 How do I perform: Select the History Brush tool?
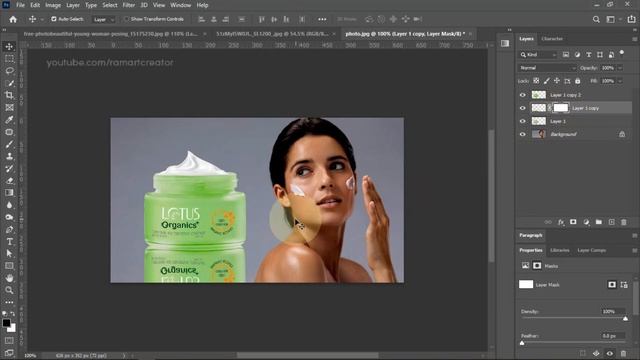coord(9,169)
